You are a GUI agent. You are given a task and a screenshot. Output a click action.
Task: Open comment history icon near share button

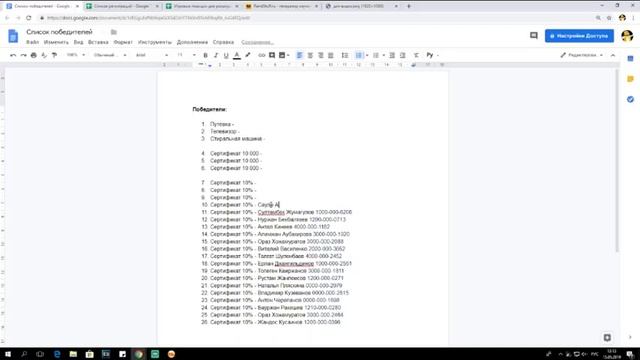(533, 36)
